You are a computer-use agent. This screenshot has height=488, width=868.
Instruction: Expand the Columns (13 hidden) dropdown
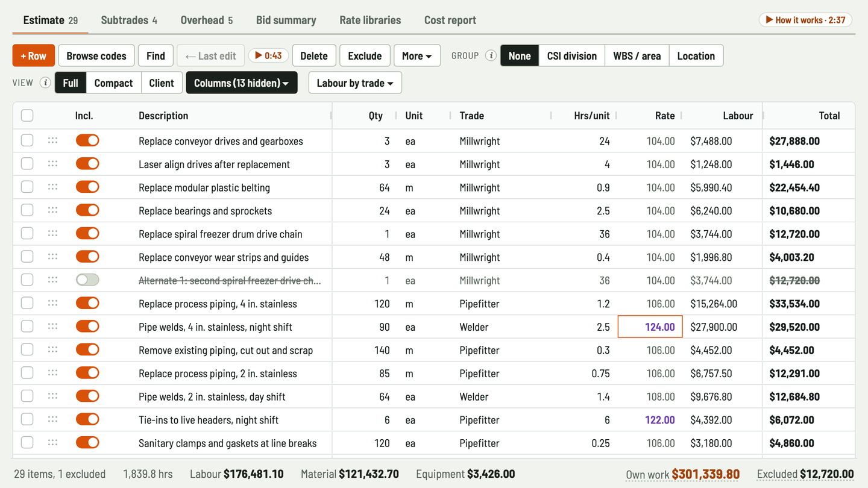(242, 83)
